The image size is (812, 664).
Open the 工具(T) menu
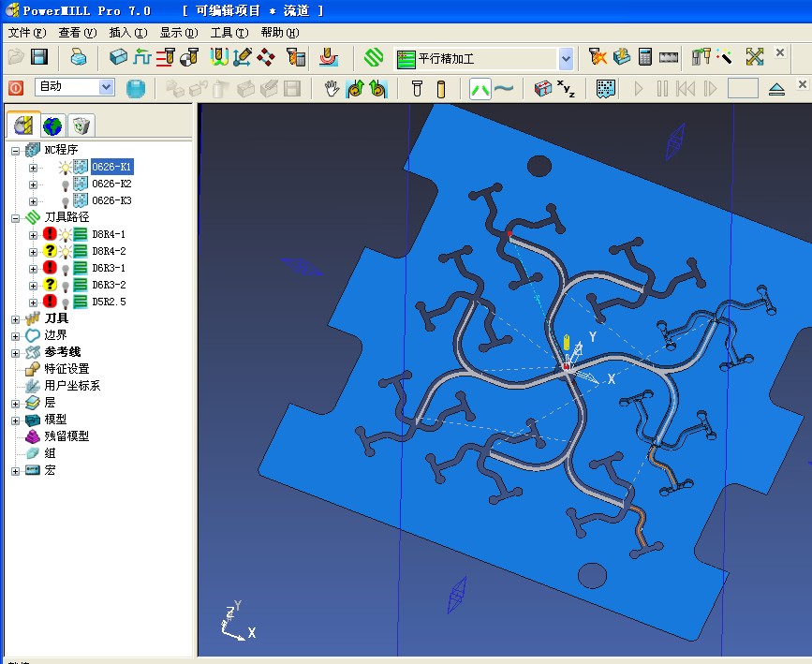[229, 33]
